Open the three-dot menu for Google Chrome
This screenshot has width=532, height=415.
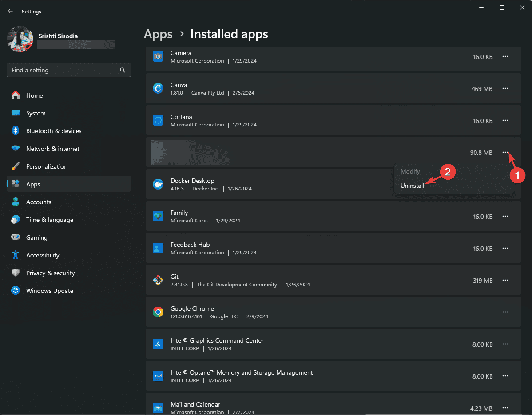click(x=505, y=312)
